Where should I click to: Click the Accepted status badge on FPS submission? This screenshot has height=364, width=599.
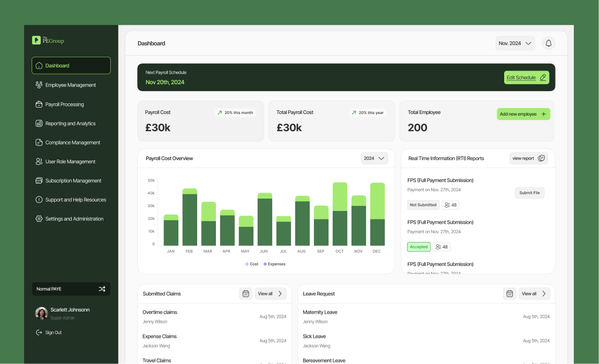click(x=418, y=247)
